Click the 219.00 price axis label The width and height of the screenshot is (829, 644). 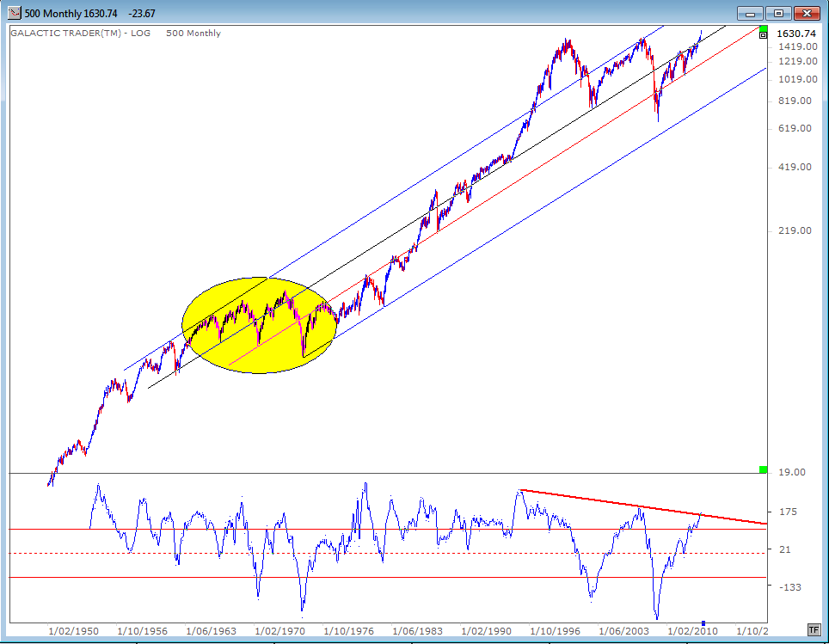click(x=795, y=230)
